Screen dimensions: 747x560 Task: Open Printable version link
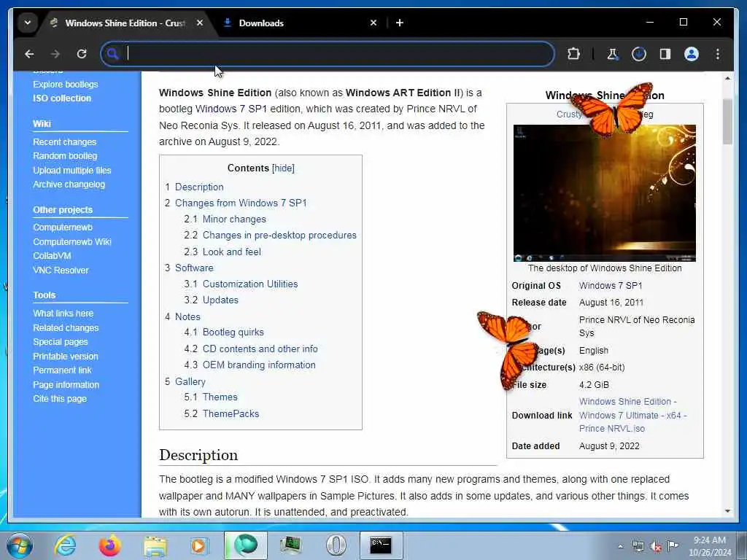(65, 356)
